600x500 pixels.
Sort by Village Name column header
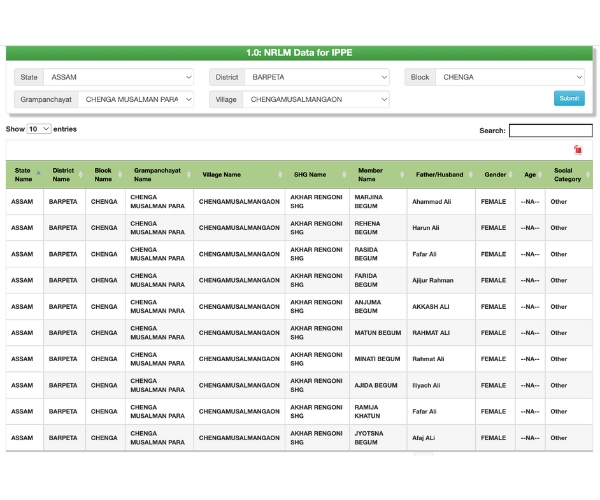point(222,174)
